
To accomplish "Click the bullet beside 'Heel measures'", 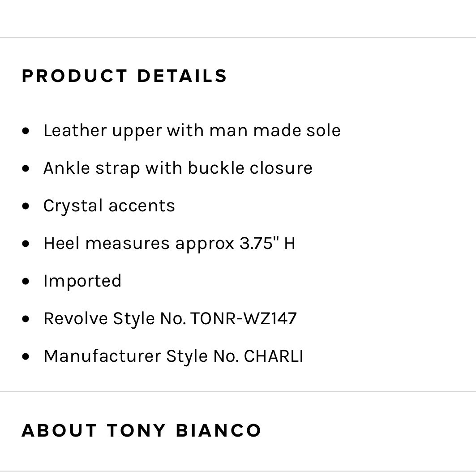I will [x=26, y=244].
